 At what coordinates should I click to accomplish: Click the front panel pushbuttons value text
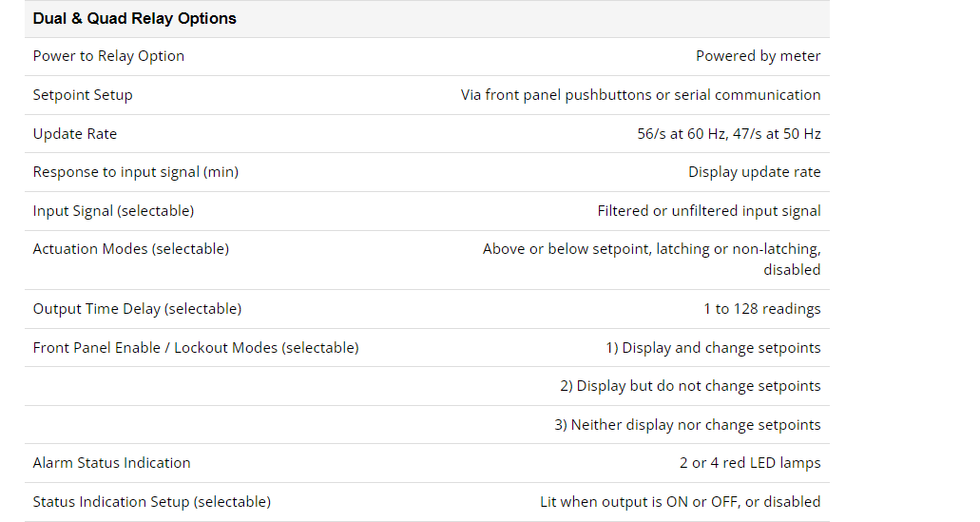pos(641,95)
